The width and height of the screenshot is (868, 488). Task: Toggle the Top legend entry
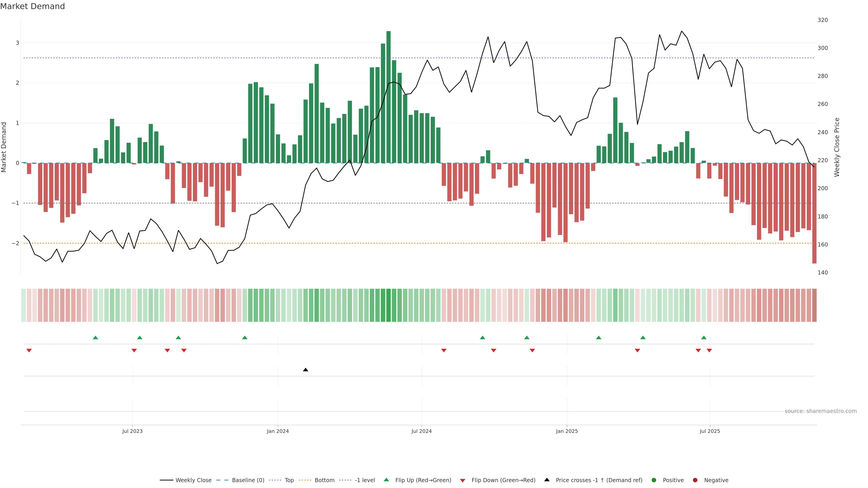pyautogui.click(x=289, y=480)
